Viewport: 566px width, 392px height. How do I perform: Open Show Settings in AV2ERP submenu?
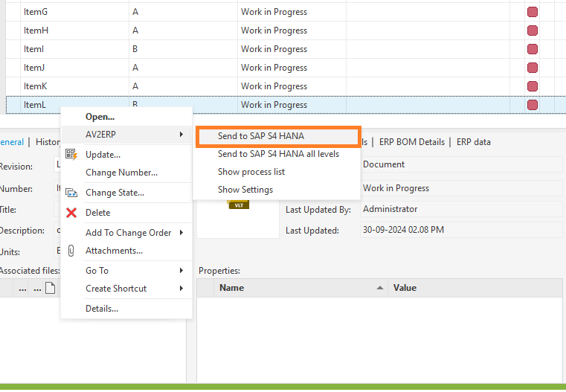click(x=245, y=190)
